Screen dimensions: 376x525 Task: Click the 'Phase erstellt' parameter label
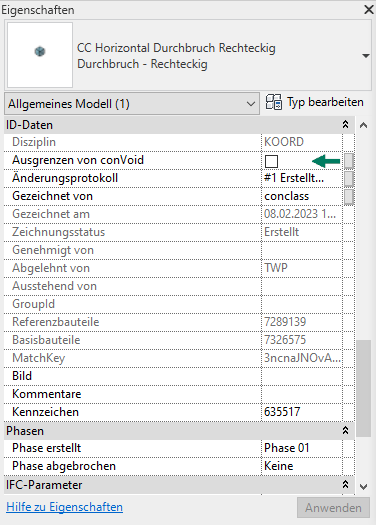click(47, 448)
